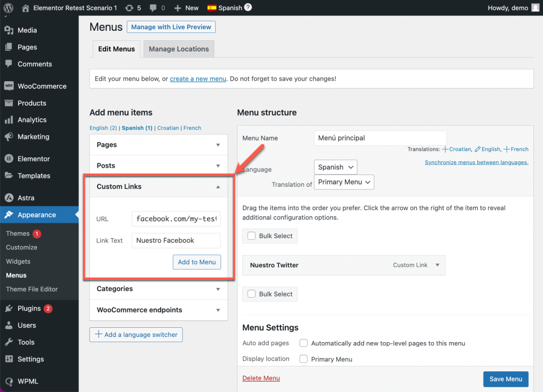This screenshot has height=392, width=543.
Task: Expand the Pages accordion section
Action: 159,145
